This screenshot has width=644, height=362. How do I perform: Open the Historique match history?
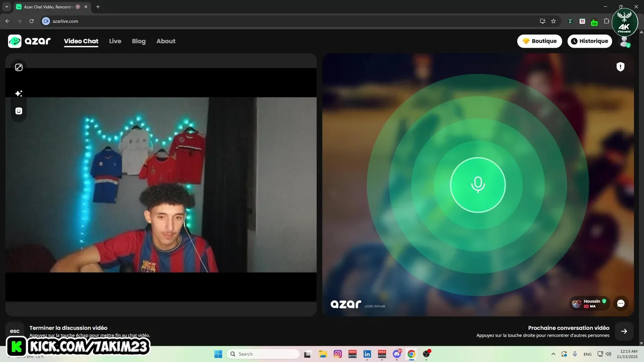point(590,41)
